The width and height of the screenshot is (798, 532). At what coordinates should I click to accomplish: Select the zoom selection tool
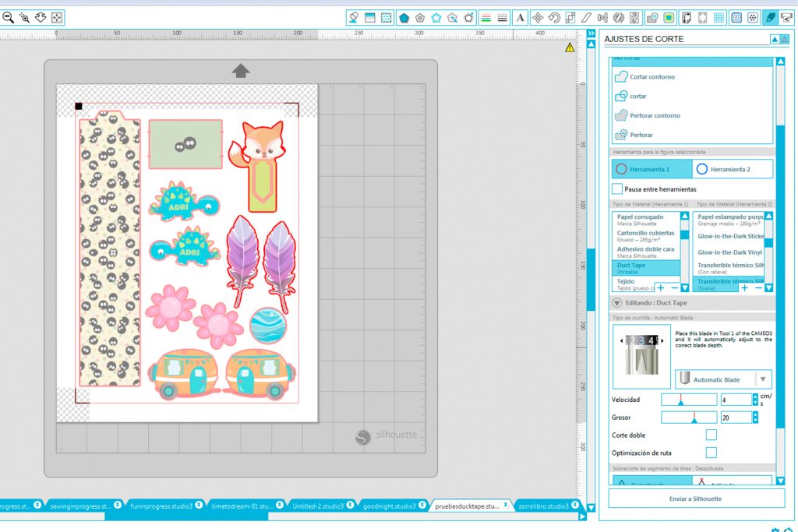[24, 18]
